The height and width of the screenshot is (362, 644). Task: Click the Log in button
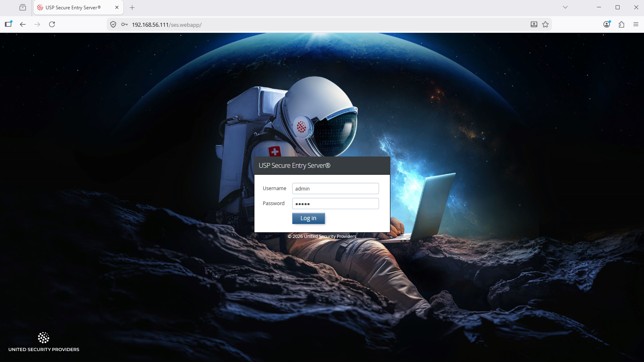[x=308, y=218]
